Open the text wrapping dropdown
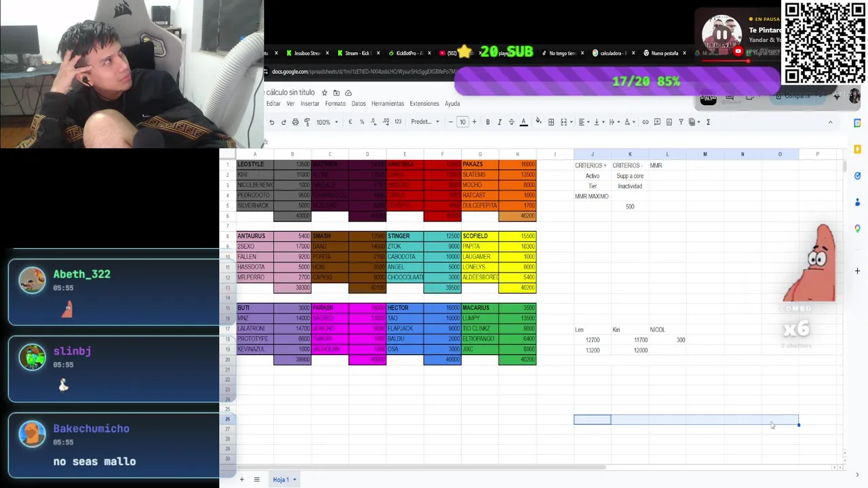The width and height of the screenshot is (868, 488). [x=614, y=122]
